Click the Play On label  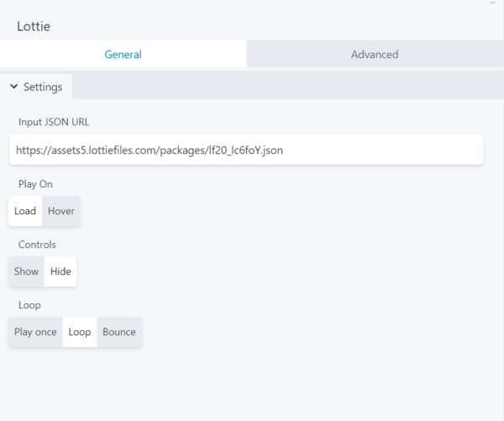[x=35, y=184]
